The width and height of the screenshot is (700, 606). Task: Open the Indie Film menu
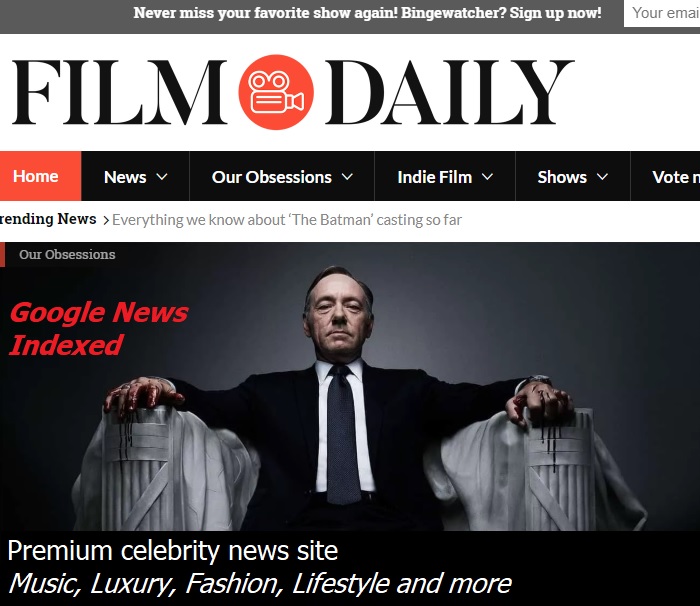click(x=434, y=177)
